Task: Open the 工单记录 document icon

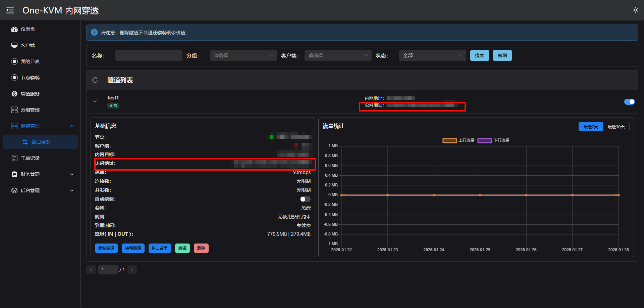Action: tap(14, 158)
